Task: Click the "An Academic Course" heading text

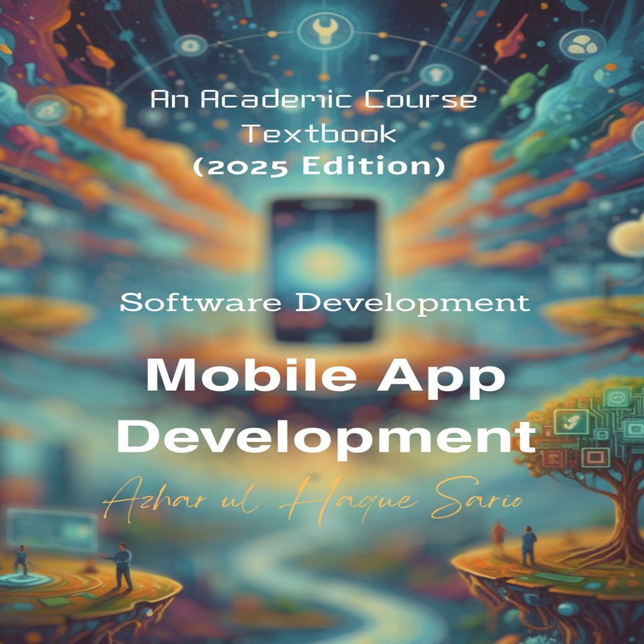Action: click(314, 100)
